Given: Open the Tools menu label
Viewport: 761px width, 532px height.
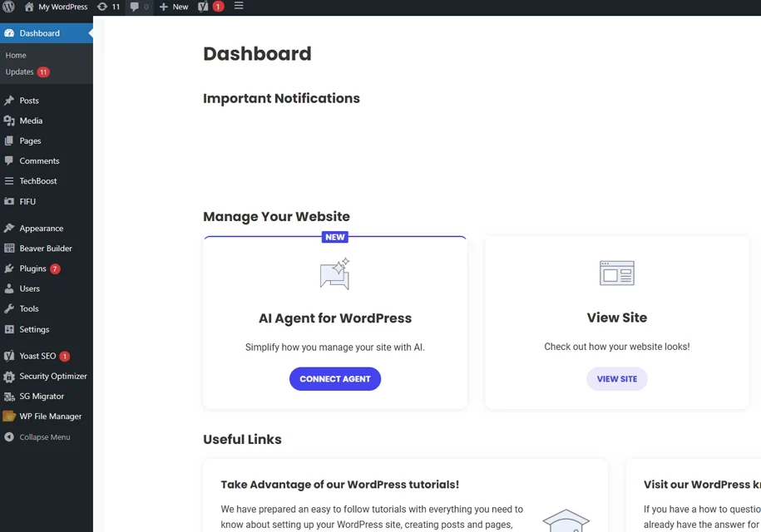Looking at the screenshot, I should [29, 308].
